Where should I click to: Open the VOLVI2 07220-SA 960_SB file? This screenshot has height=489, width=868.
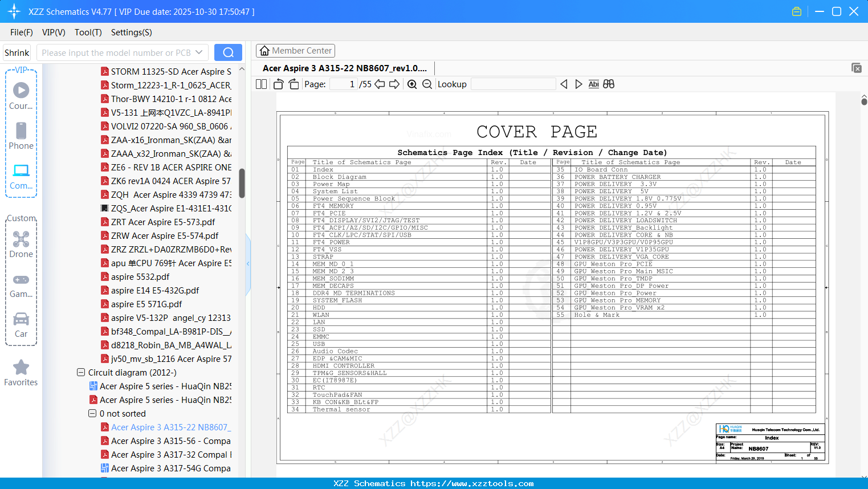166,126
